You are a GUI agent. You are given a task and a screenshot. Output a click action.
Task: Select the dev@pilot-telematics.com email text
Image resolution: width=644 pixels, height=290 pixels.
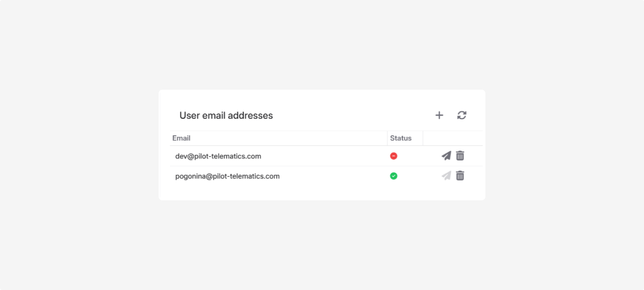pyautogui.click(x=218, y=156)
